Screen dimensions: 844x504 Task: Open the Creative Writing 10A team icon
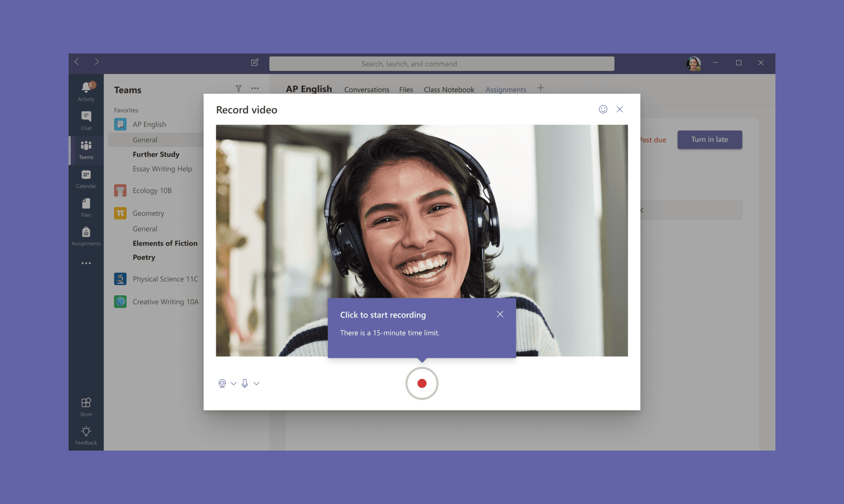click(120, 301)
